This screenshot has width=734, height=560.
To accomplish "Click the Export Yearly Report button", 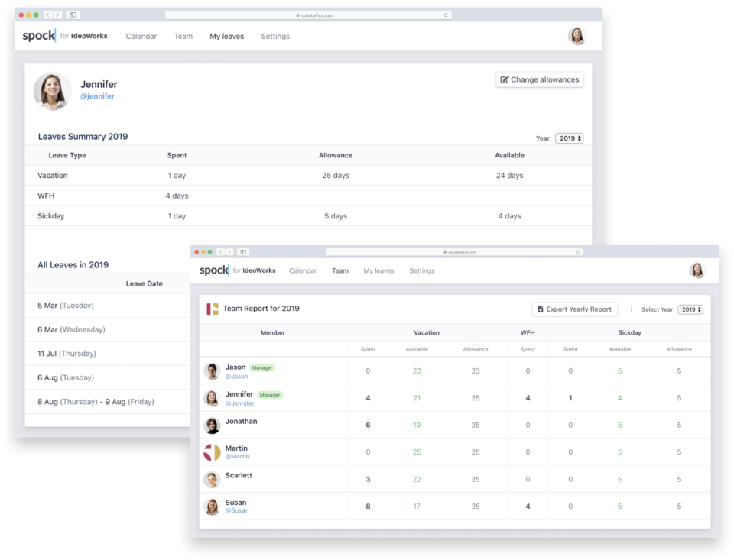I will click(574, 309).
